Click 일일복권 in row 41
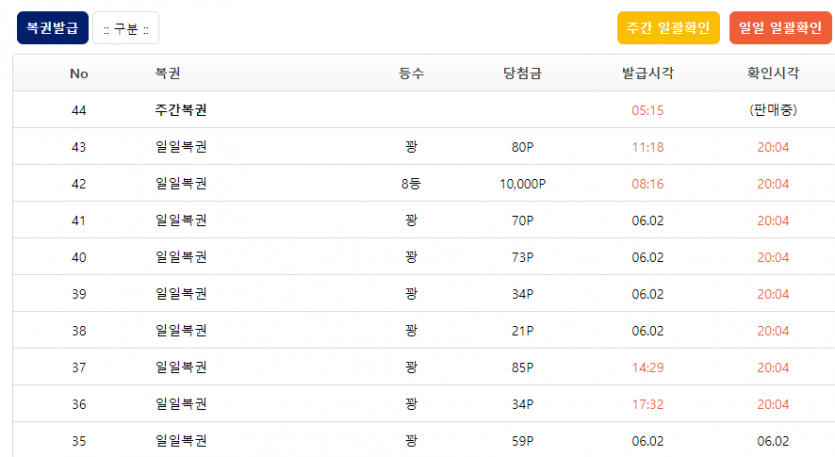Image resolution: width=835 pixels, height=457 pixels. point(181,220)
